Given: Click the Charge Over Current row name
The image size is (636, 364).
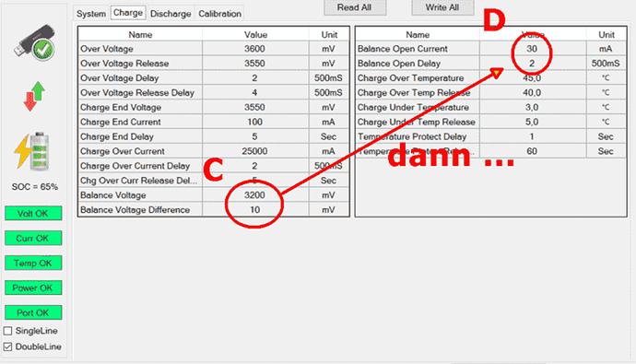Looking at the screenshot, I should tap(122, 151).
